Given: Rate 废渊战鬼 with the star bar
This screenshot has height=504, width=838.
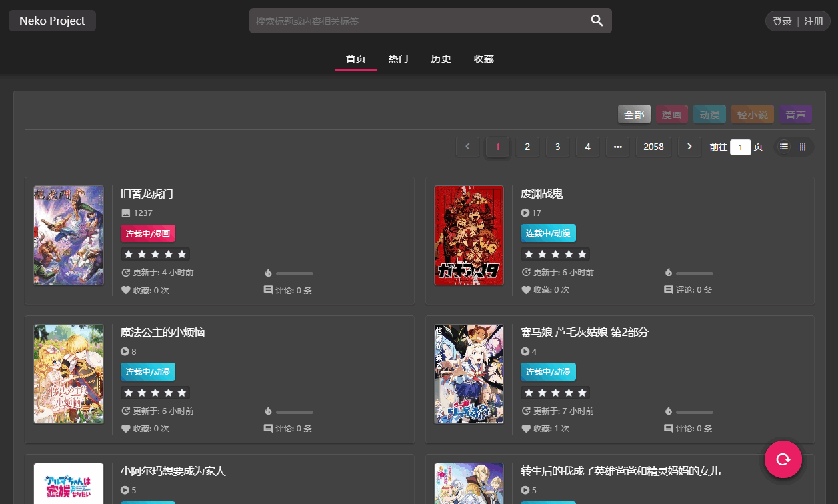Looking at the screenshot, I should [x=555, y=254].
